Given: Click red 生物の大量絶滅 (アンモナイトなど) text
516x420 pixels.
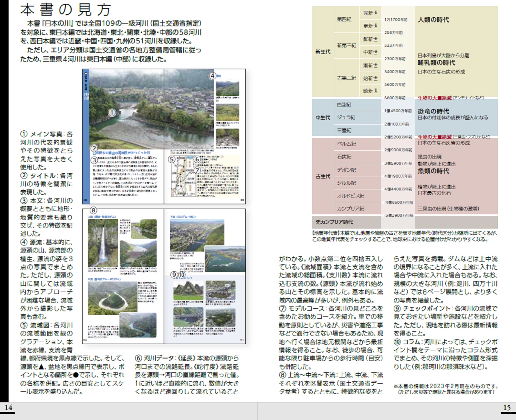Looking at the screenshot, I should [x=451, y=98].
